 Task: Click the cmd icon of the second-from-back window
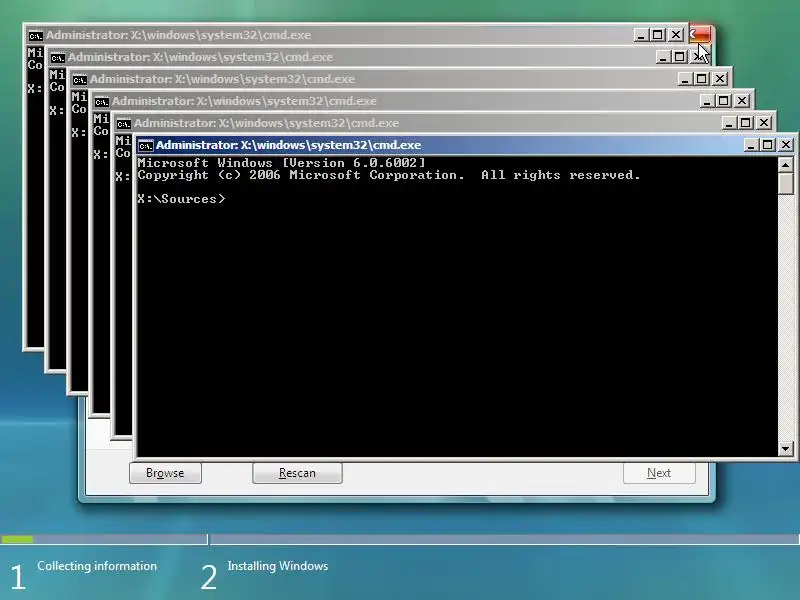(x=58, y=58)
